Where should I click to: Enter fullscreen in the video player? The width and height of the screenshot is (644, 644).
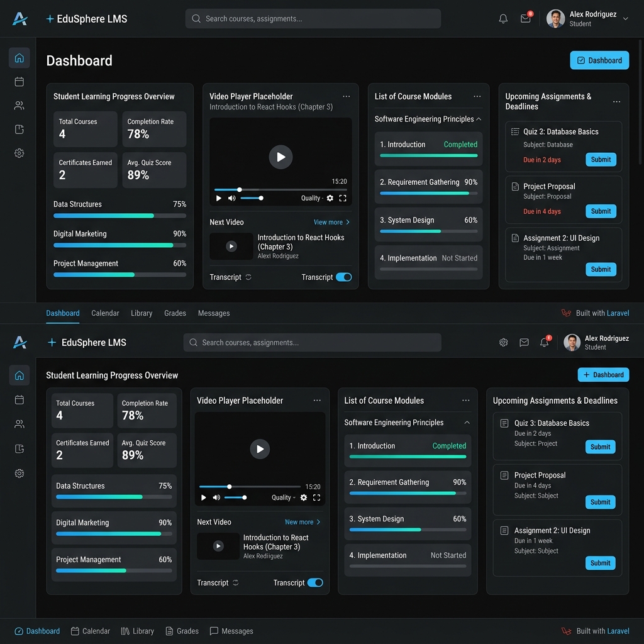click(343, 197)
